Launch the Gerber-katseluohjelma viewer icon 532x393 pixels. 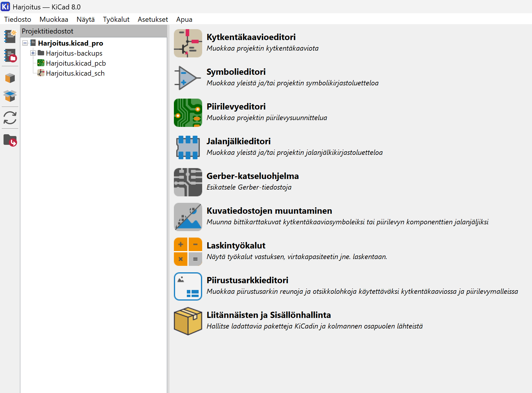[188, 182]
